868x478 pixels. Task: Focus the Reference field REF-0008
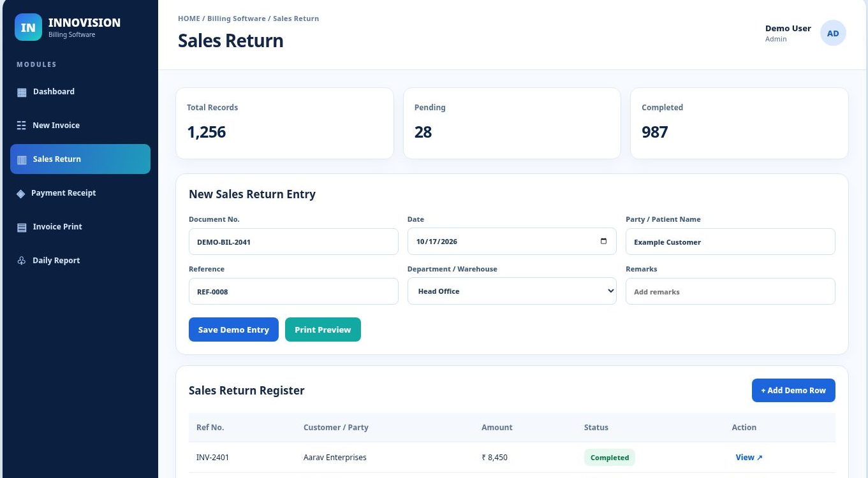click(x=293, y=291)
